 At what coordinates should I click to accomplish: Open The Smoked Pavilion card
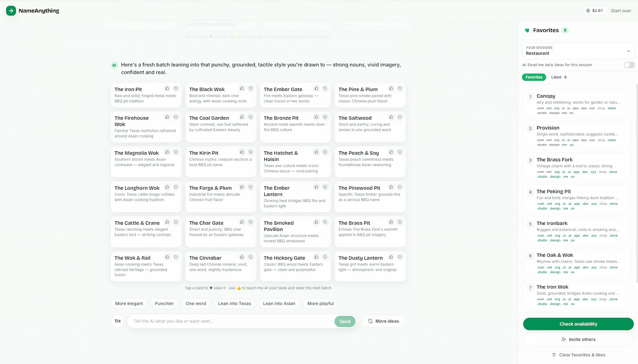coord(295,232)
